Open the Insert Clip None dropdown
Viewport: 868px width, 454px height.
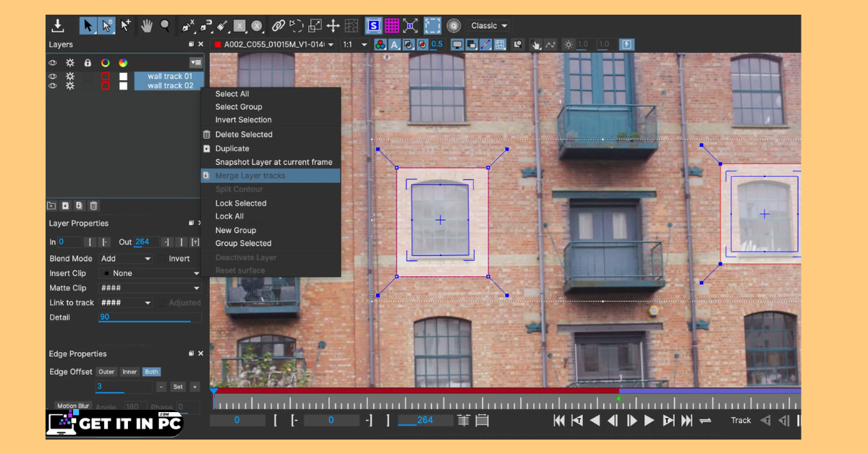click(150, 273)
